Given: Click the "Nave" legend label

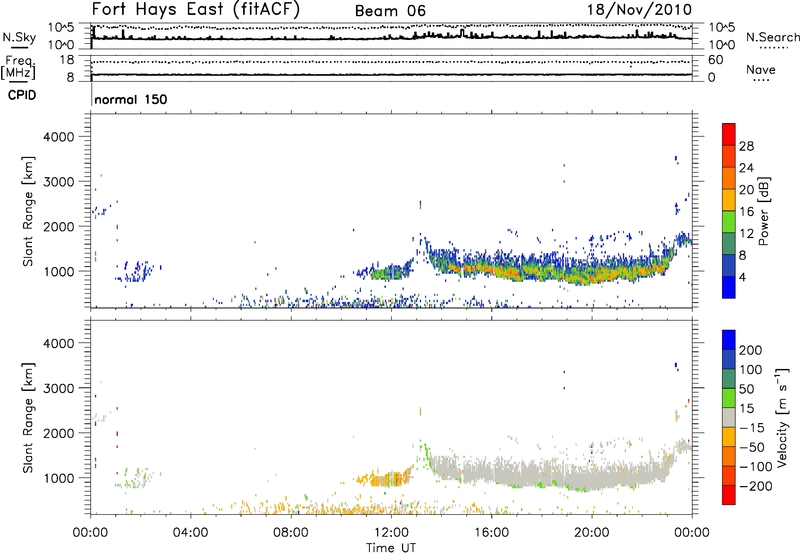Looking at the screenshot, I should pyautogui.click(x=761, y=69).
